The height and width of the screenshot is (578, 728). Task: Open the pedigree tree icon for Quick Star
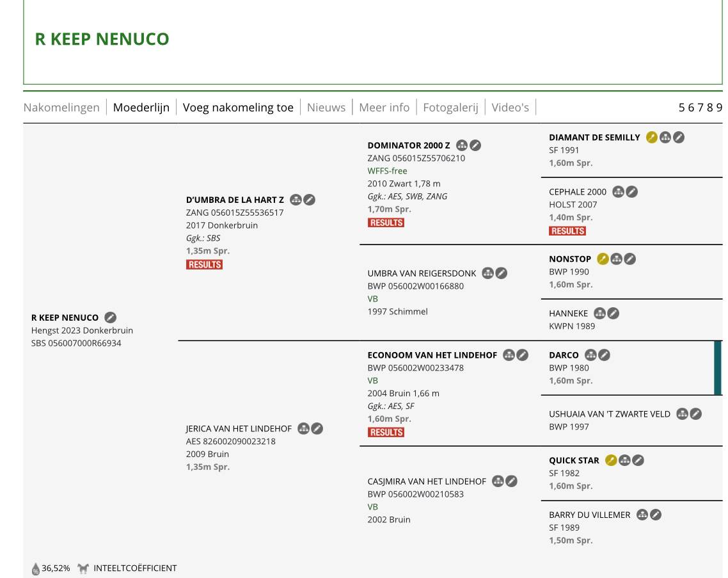[624, 460]
